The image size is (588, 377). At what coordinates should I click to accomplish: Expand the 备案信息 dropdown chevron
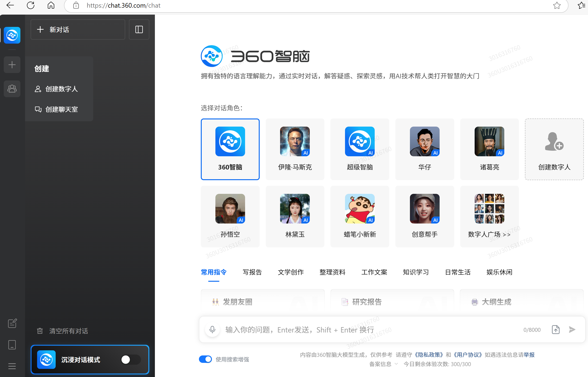tap(396, 364)
